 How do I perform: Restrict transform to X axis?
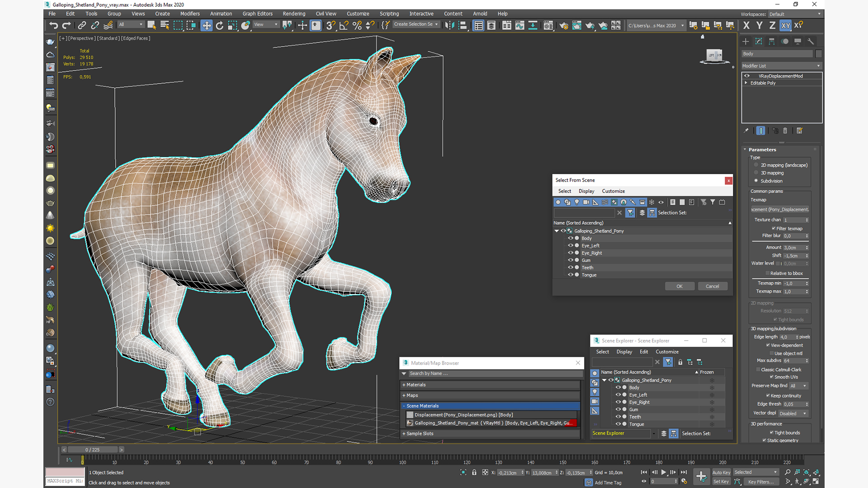click(x=746, y=25)
